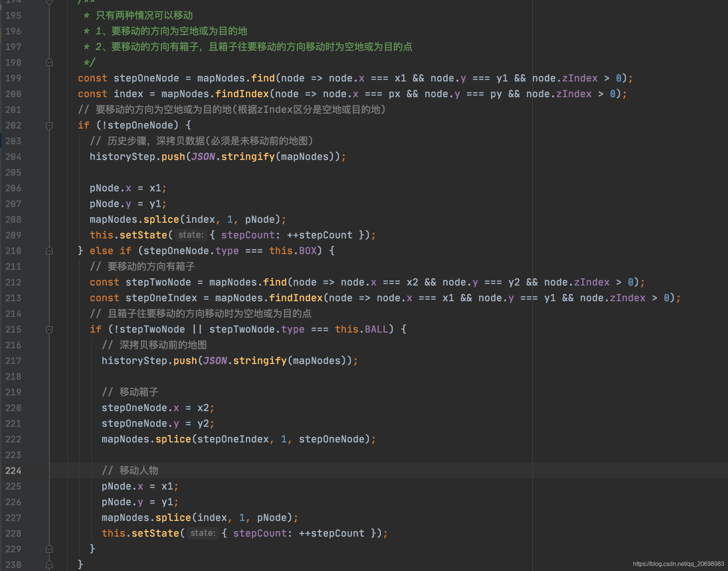Click 'stringify' method on line 217
The image size is (728, 571).
click(x=260, y=361)
